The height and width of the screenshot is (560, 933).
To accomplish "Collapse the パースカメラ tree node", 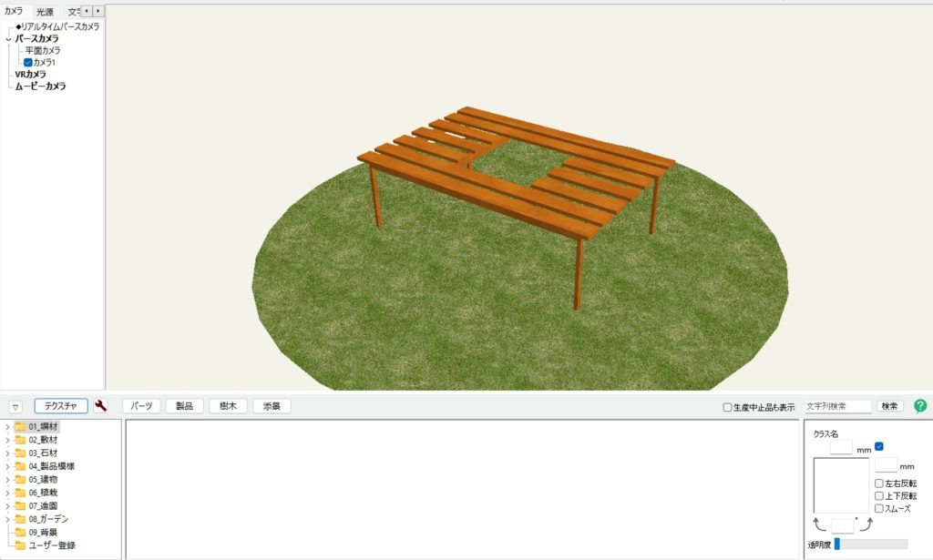I will 8,39.
